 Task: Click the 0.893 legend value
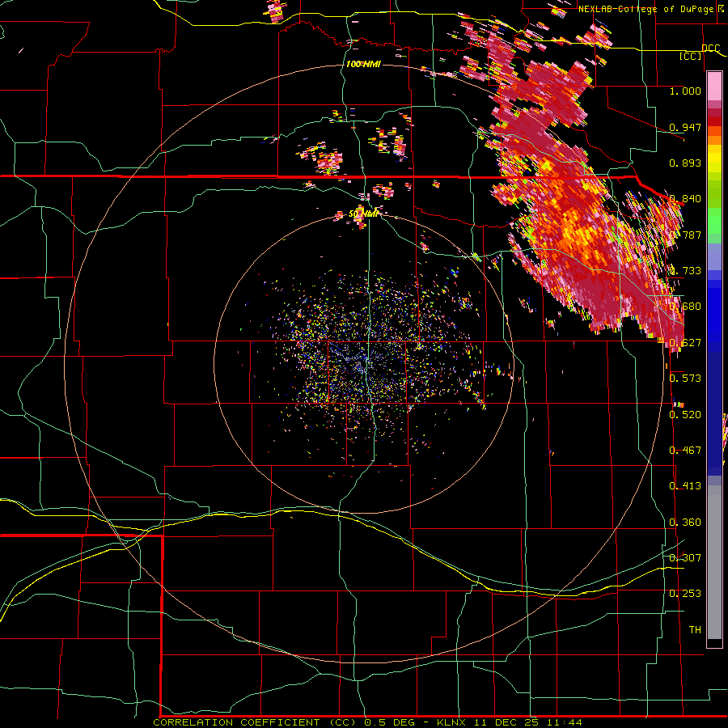pyautogui.click(x=685, y=163)
